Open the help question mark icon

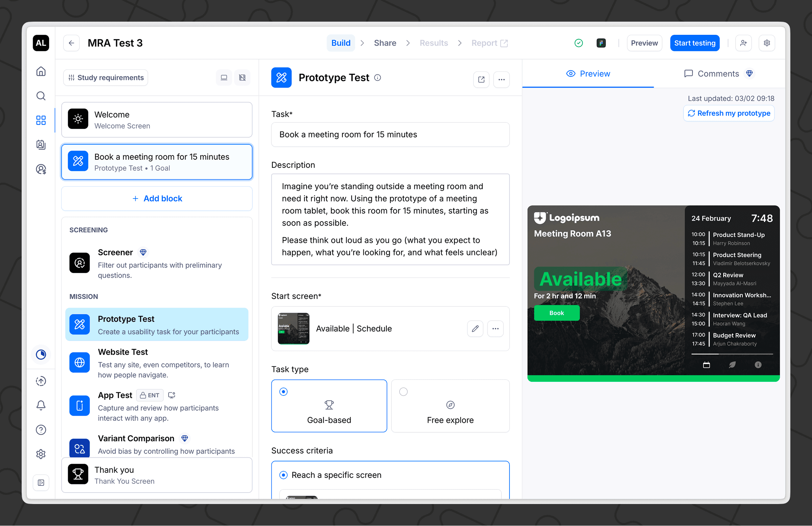pos(41,430)
